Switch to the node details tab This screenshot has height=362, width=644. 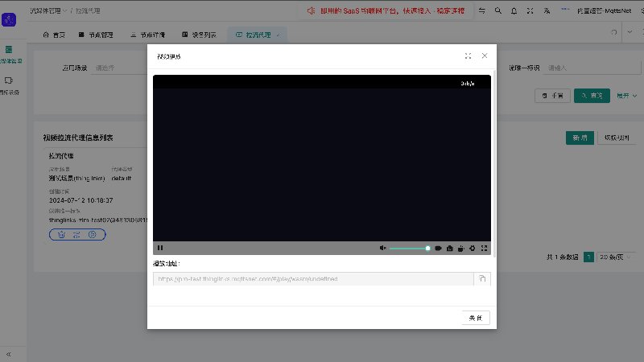click(148, 35)
